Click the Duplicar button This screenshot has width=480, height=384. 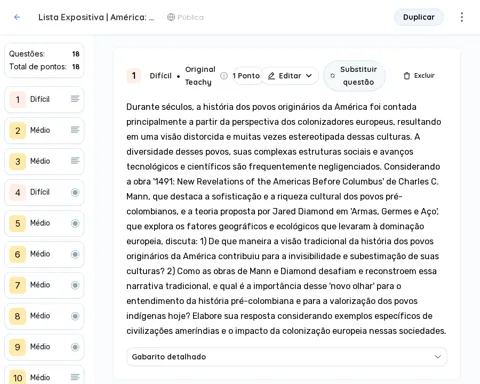click(x=419, y=17)
